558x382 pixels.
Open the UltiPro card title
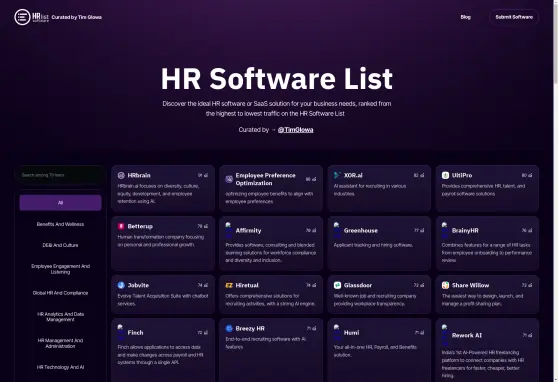coord(462,175)
